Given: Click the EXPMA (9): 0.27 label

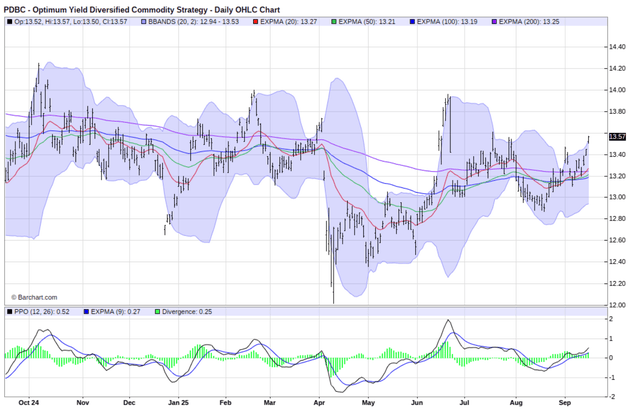Looking at the screenshot, I should [x=116, y=312].
